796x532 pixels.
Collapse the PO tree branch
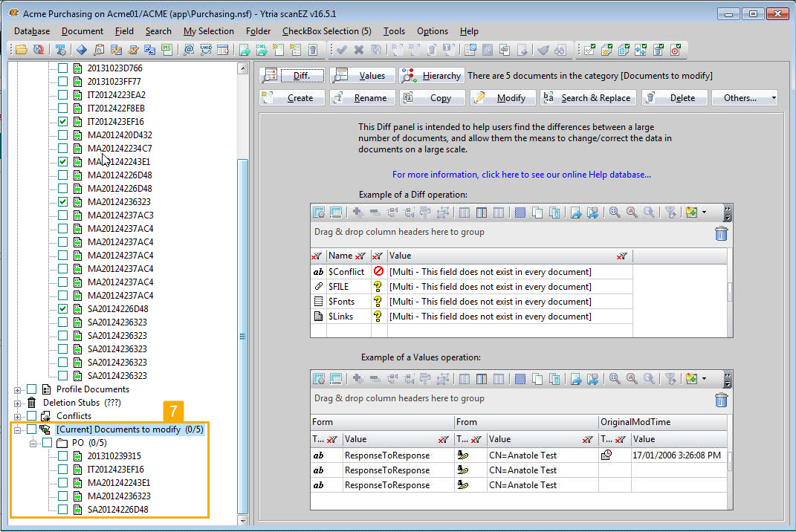31,442
